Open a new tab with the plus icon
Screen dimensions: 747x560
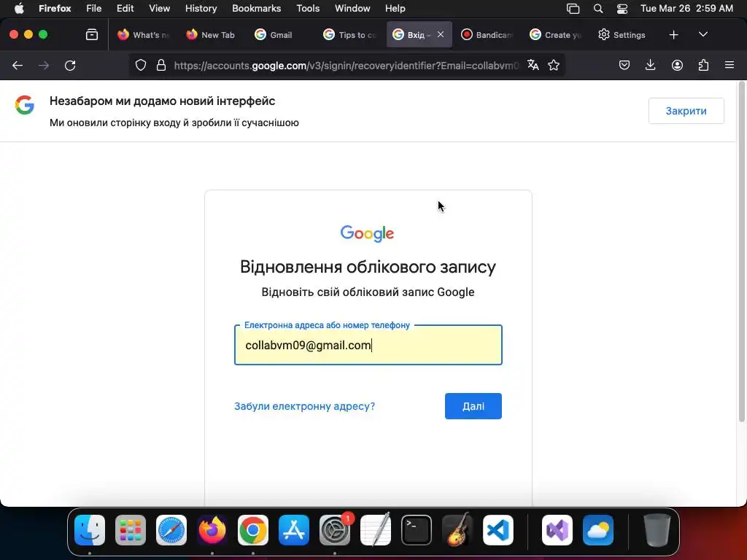(673, 35)
